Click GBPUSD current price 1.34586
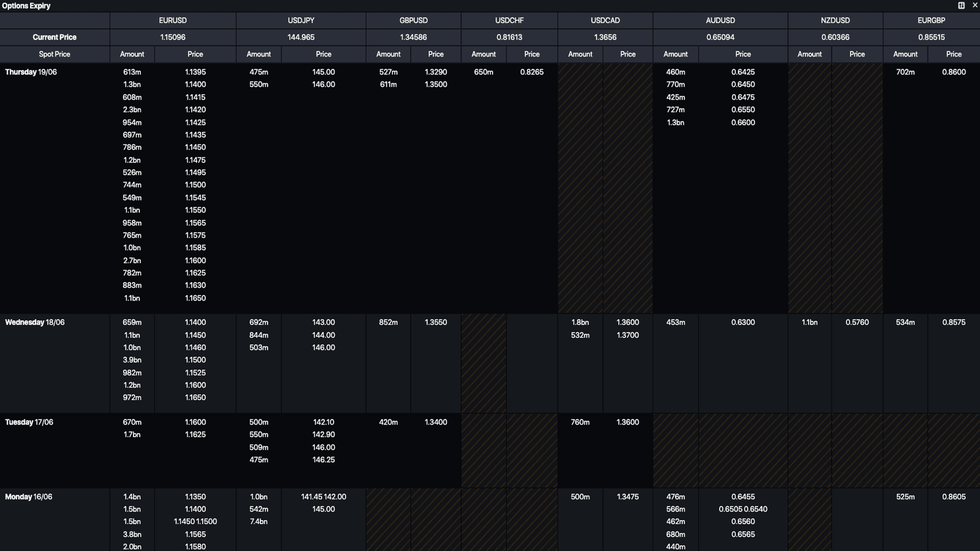This screenshot has height=551, width=980. (x=413, y=37)
